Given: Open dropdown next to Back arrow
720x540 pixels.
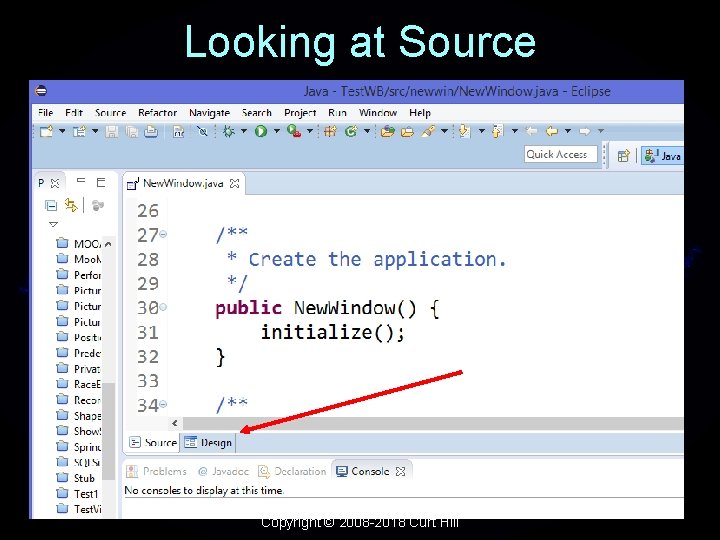Looking at the screenshot, I should (x=568, y=131).
